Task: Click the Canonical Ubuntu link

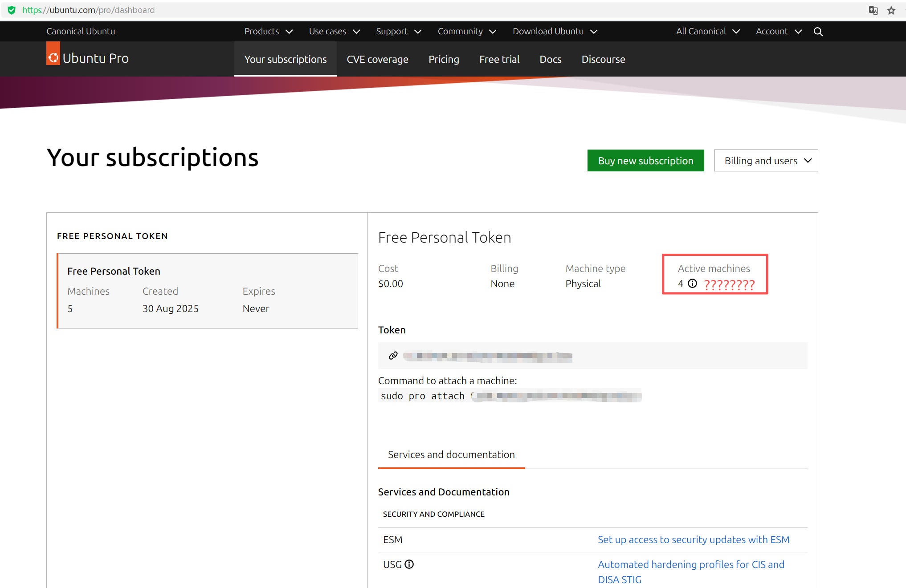Action: (81, 32)
